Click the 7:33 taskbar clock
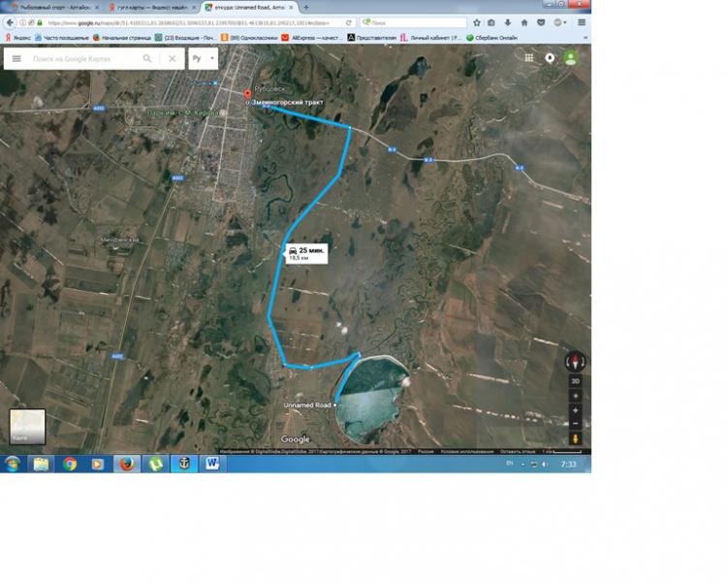728x582 pixels. coord(568,464)
